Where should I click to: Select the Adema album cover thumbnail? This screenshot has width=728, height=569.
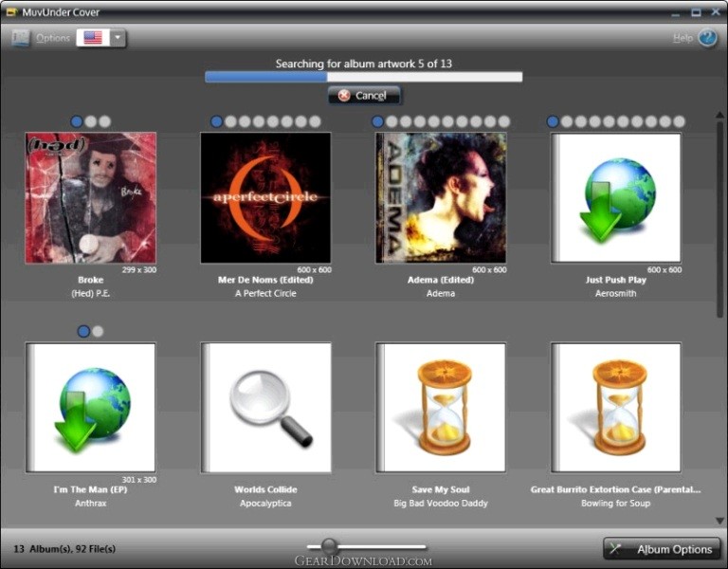pyautogui.click(x=441, y=197)
